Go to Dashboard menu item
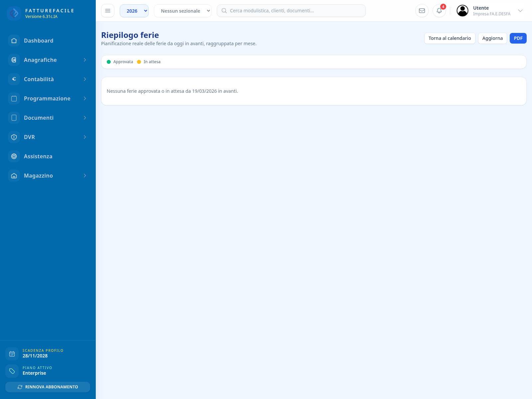The image size is (532, 399). point(48,41)
